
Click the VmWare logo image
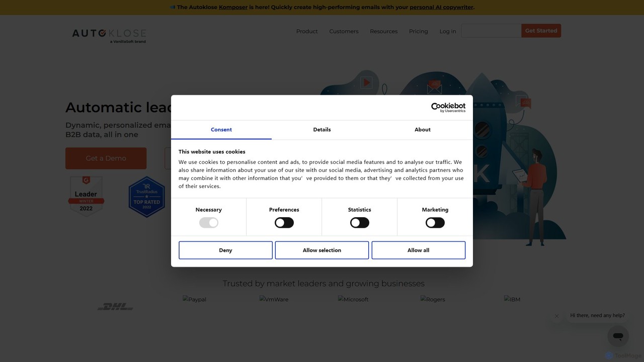(x=274, y=299)
